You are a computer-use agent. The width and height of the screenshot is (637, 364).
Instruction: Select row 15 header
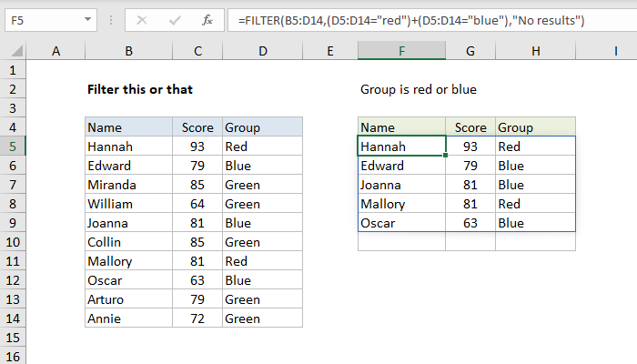(x=13, y=338)
